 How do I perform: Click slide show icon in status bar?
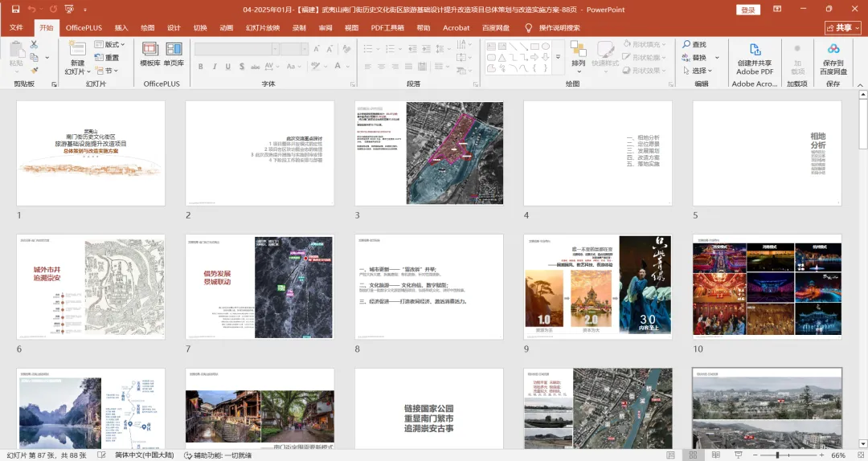tap(738, 455)
